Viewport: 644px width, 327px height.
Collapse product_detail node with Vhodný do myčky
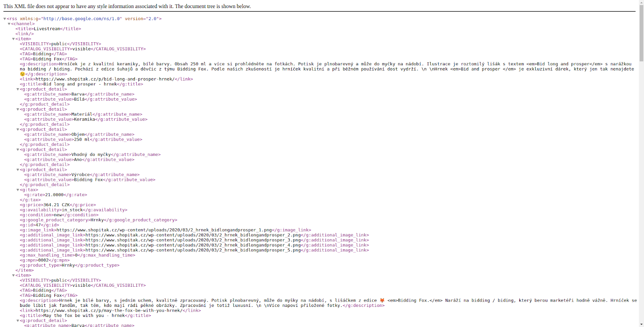[18, 150]
